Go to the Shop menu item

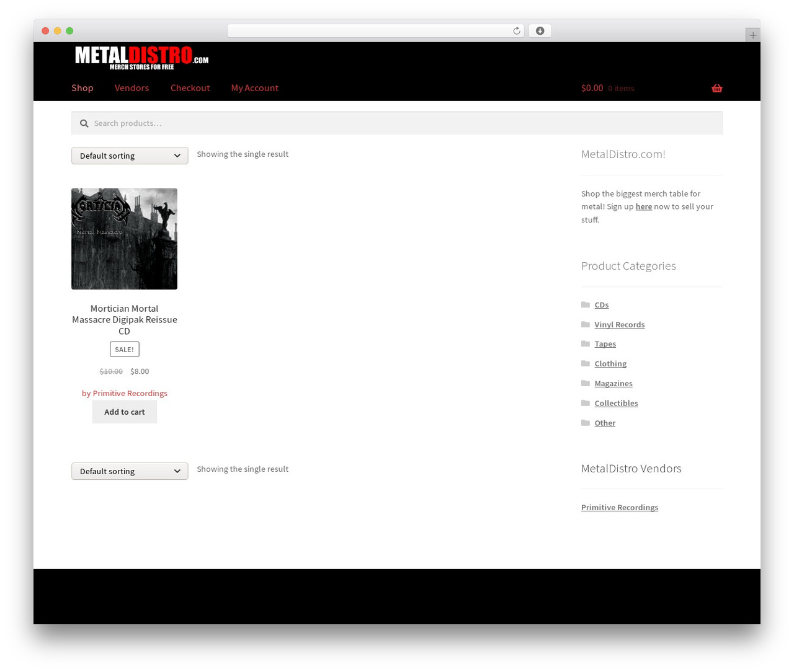(x=83, y=88)
